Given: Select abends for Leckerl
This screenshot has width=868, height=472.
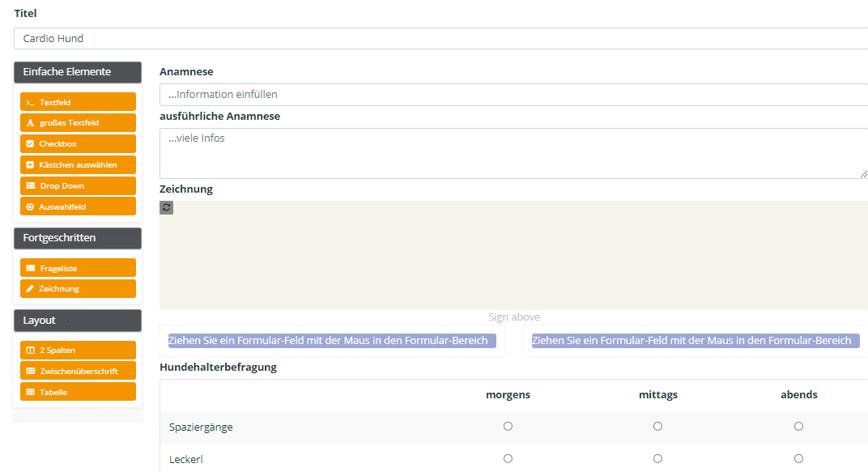Looking at the screenshot, I should point(798,459).
